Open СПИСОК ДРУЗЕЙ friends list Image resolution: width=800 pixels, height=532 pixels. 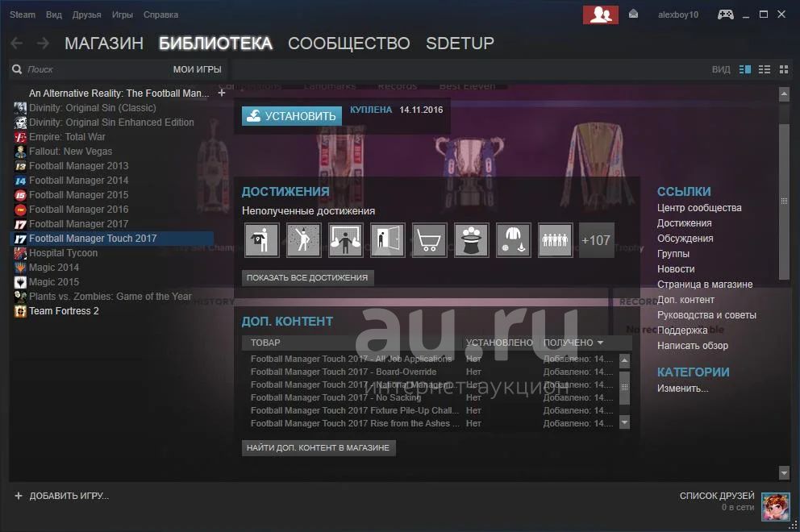pyautogui.click(x=717, y=496)
